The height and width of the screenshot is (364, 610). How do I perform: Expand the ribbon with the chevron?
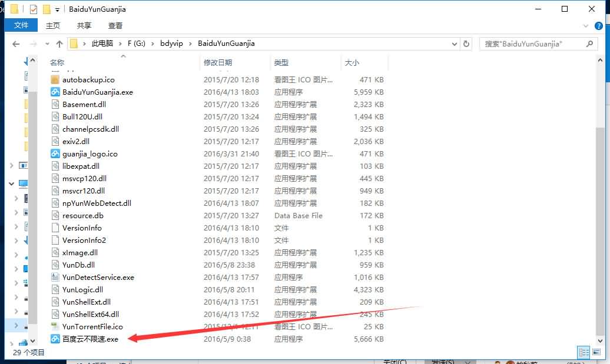[x=586, y=26]
